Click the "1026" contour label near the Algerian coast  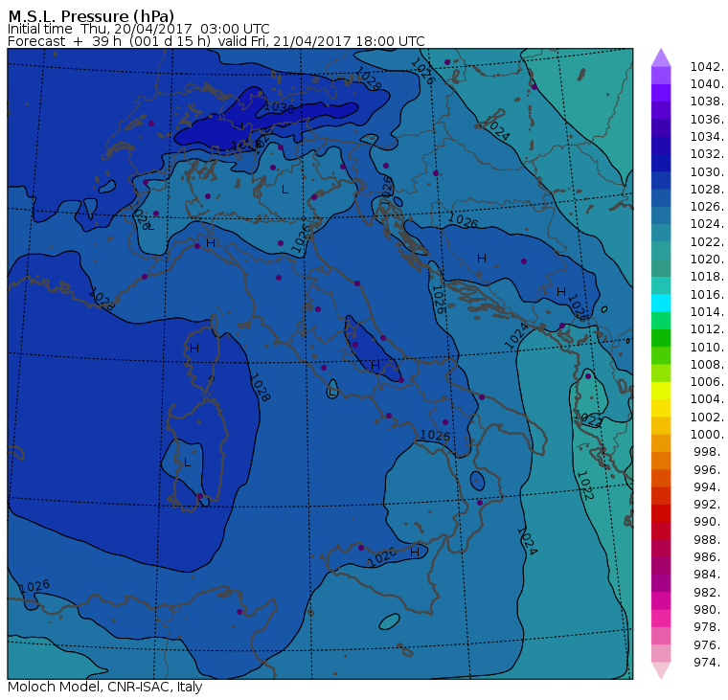[x=34, y=586]
